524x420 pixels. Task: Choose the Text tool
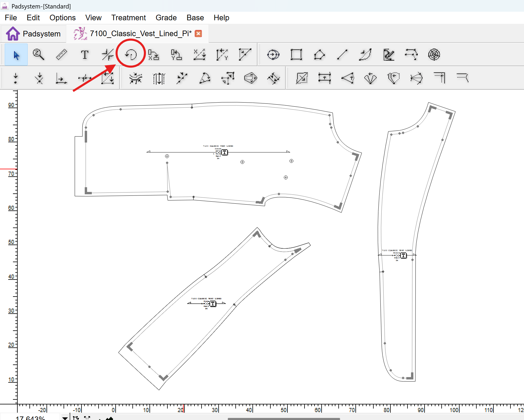84,55
